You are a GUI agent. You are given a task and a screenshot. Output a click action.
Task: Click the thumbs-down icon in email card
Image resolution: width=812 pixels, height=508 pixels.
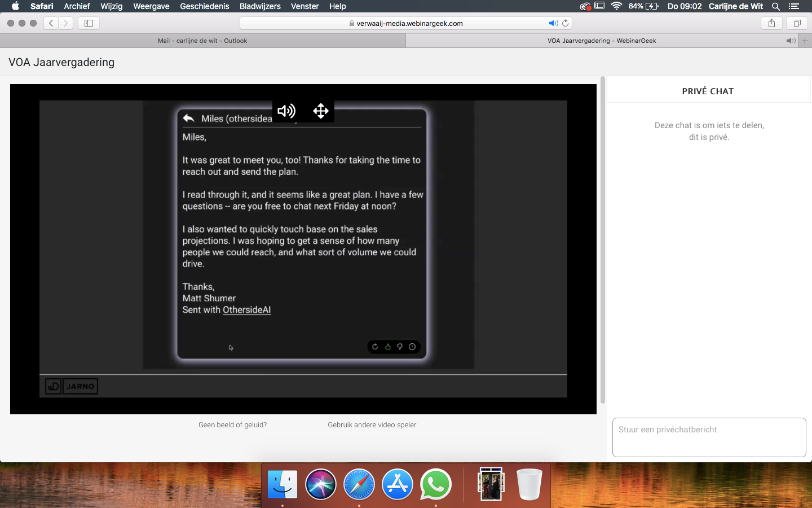coord(400,347)
